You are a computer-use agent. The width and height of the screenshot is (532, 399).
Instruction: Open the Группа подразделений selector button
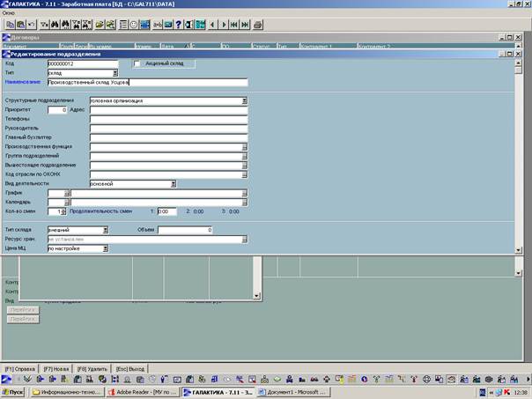coord(245,156)
